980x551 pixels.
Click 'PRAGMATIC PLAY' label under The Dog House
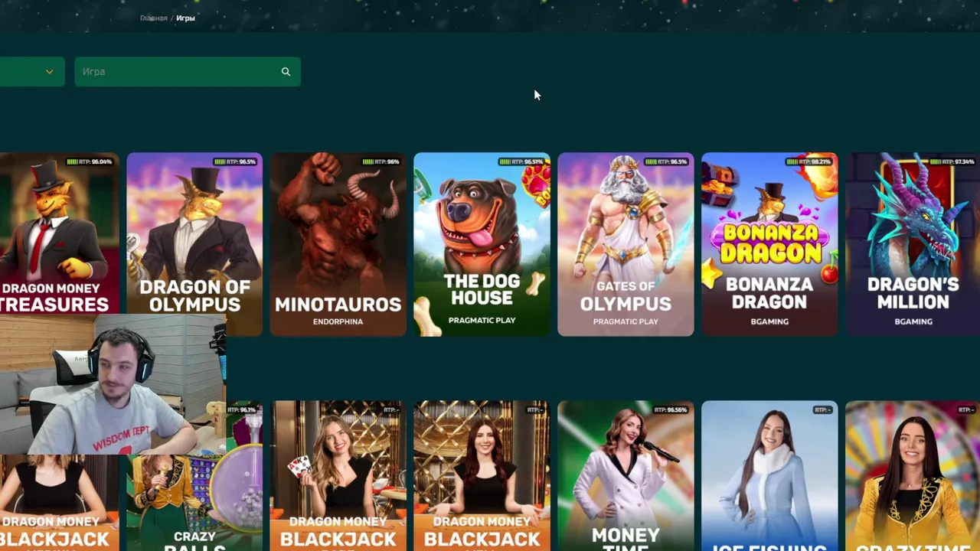pyautogui.click(x=482, y=321)
